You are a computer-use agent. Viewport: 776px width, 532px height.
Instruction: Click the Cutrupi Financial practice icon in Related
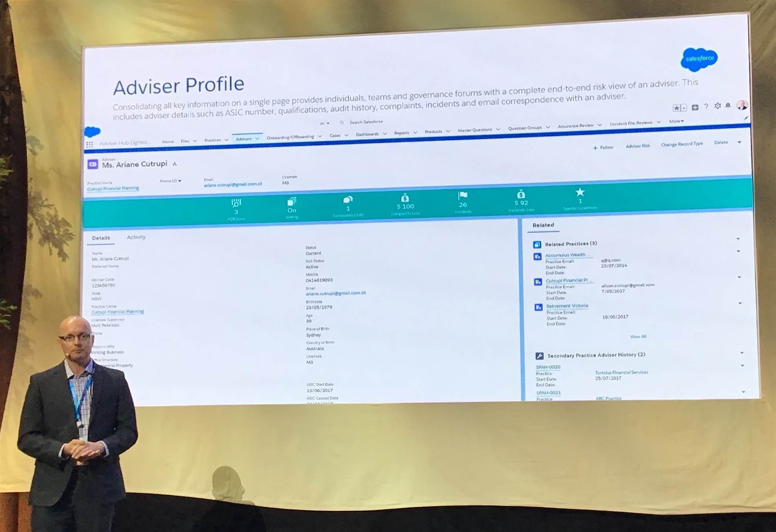pos(538,282)
